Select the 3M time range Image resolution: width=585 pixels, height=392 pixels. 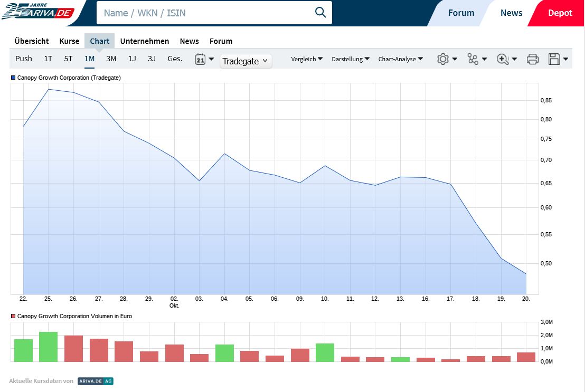click(x=111, y=59)
